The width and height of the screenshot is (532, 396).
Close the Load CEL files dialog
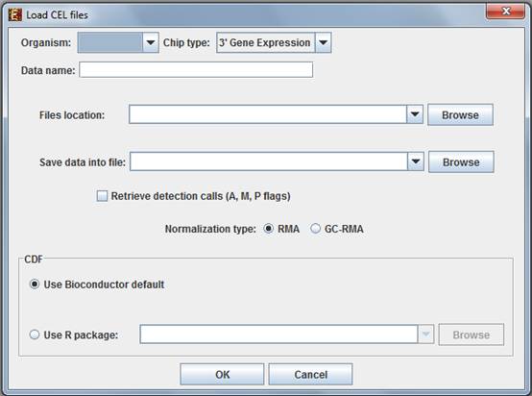pyautogui.click(x=505, y=12)
